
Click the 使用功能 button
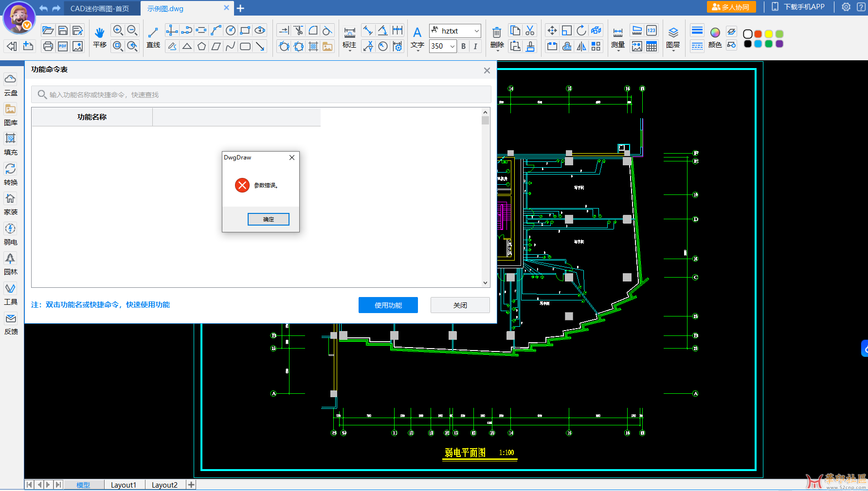click(388, 305)
